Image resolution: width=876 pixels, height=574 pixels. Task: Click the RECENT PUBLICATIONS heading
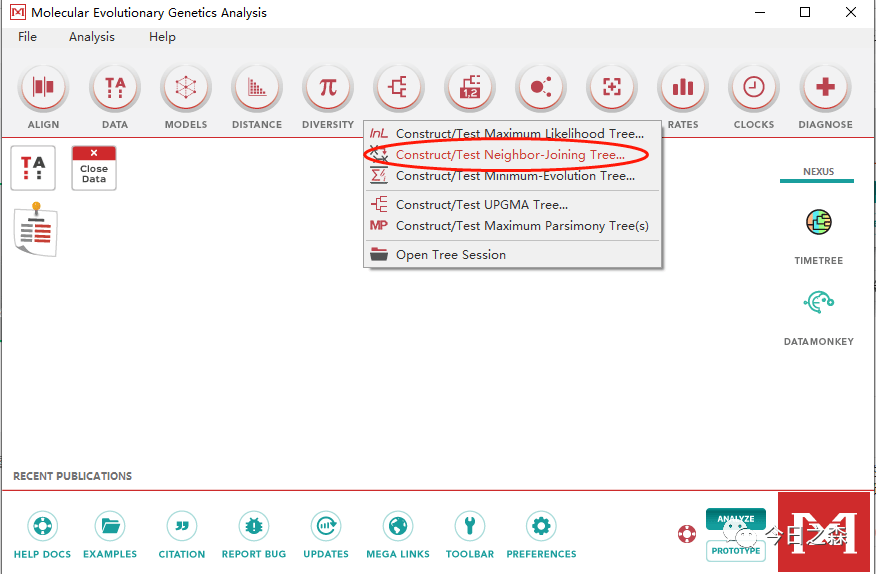tap(73, 476)
